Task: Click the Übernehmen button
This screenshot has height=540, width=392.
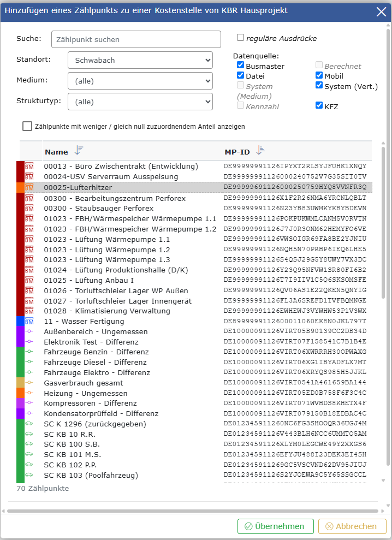Action: (275, 526)
